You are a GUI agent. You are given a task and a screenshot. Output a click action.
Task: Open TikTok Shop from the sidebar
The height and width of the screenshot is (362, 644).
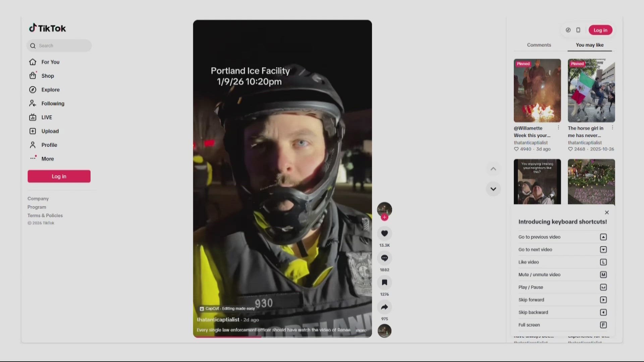[x=47, y=76]
